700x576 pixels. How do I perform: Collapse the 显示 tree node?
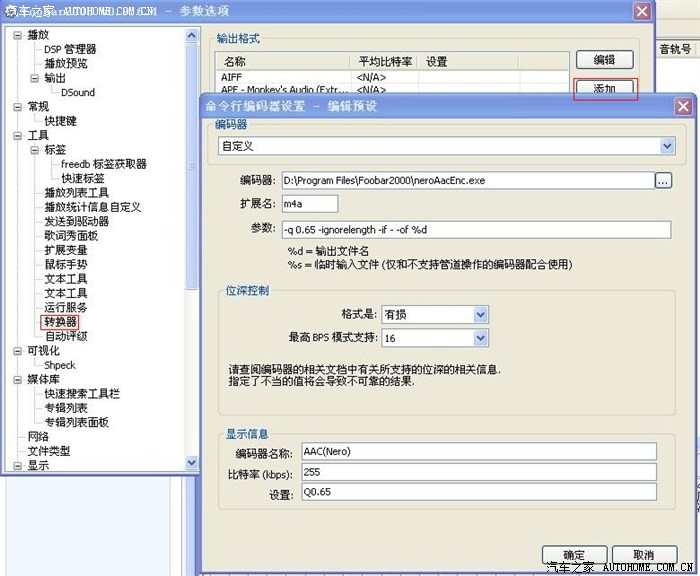pyautogui.click(x=17, y=466)
